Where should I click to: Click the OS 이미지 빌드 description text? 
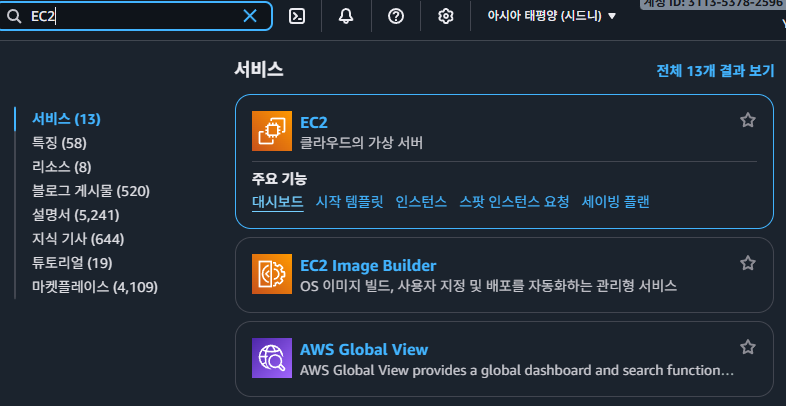point(488,286)
